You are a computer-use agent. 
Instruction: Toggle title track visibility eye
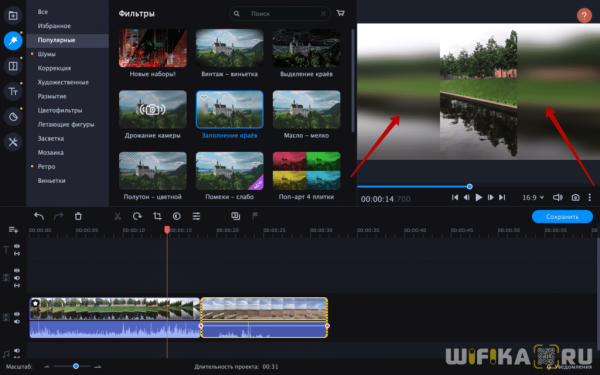point(17,246)
